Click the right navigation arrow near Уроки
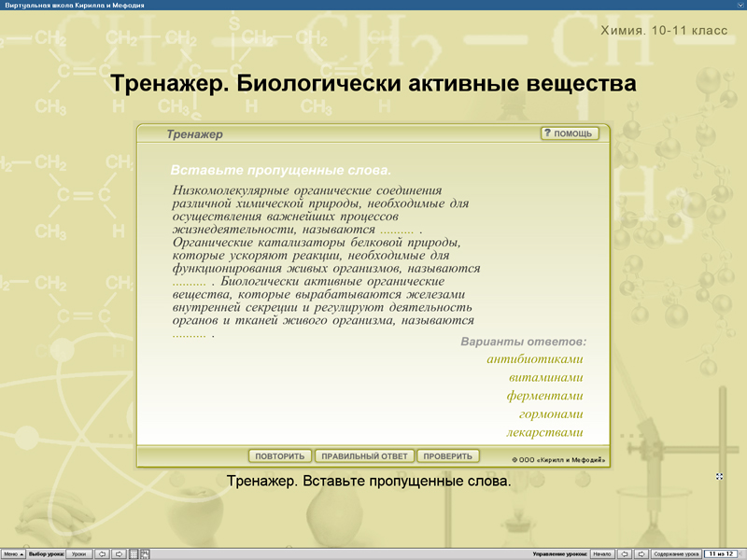747x560 pixels. click(119, 553)
